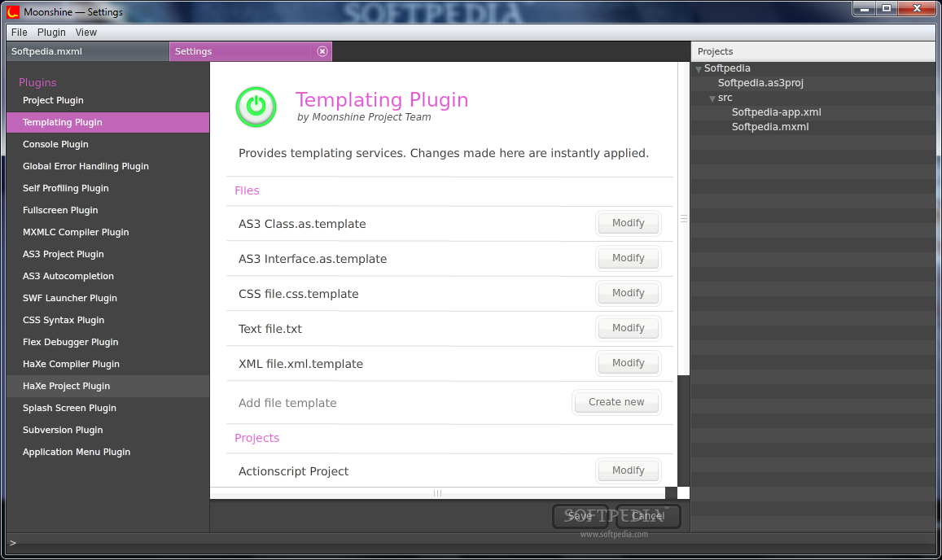
Task: Select Self Profiling Plugin
Action: click(x=108, y=188)
